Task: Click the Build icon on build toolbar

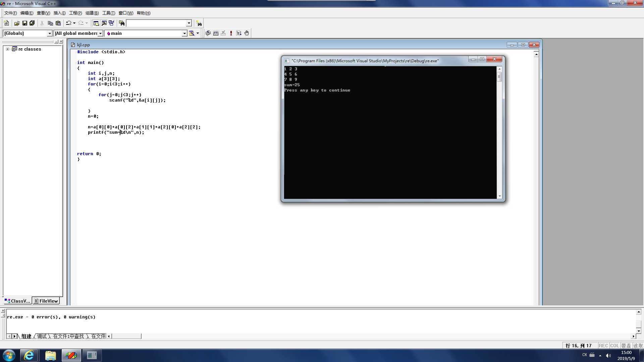Action: [x=216, y=33]
